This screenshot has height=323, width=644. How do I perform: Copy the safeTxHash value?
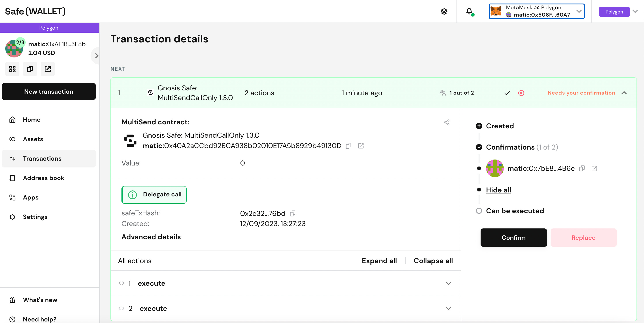pyautogui.click(x=292, y=213)
